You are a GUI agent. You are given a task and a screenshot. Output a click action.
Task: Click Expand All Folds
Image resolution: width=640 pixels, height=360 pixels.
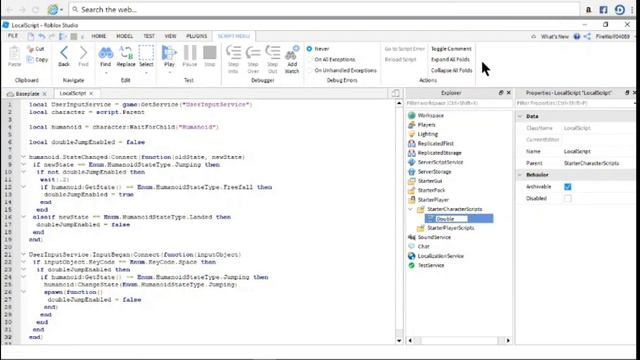tap(450, 60)
